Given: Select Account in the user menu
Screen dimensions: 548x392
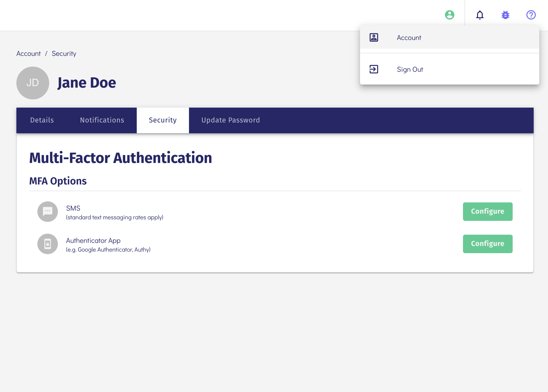Looking at the screenshot, I should click(x=409, y=38).
